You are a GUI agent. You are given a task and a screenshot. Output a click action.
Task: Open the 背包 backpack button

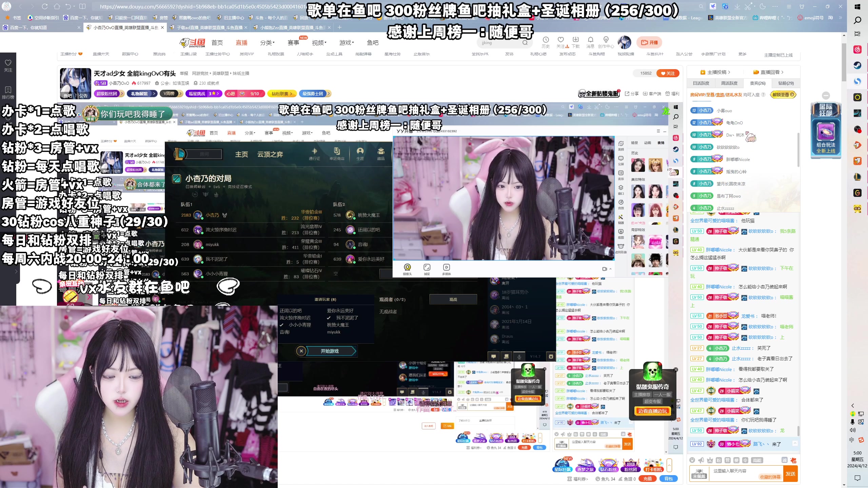pyautogui.click(x=669, y=479)
